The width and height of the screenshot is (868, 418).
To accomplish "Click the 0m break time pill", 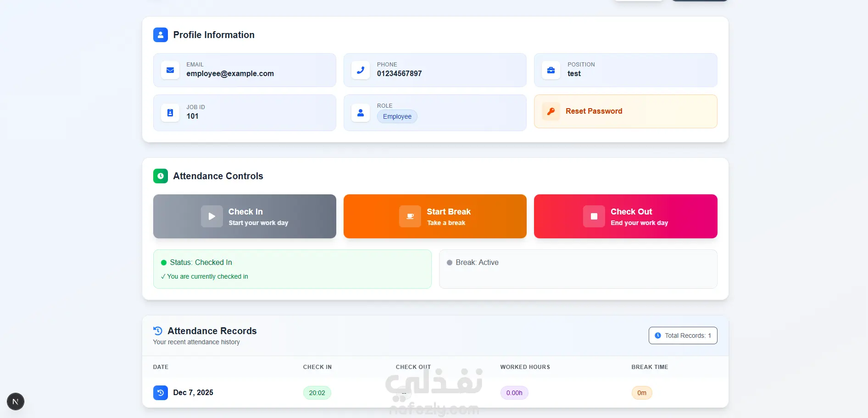I will [x=642, y=393].
